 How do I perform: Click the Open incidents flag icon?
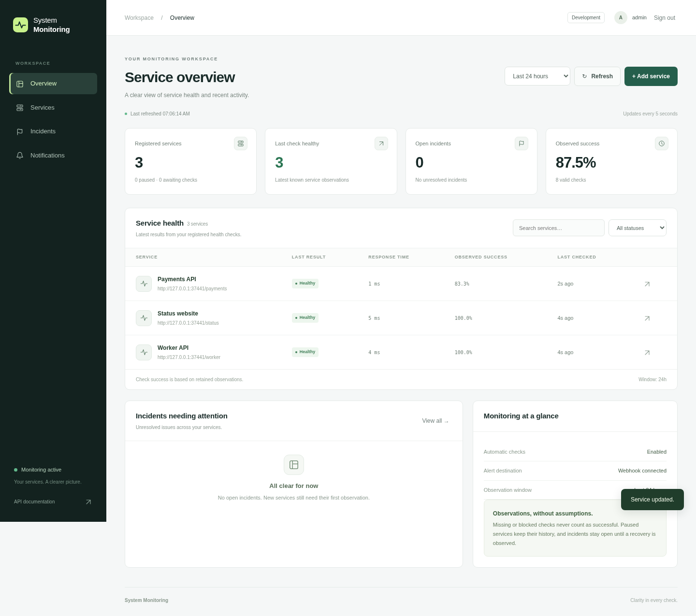[522, 143]
